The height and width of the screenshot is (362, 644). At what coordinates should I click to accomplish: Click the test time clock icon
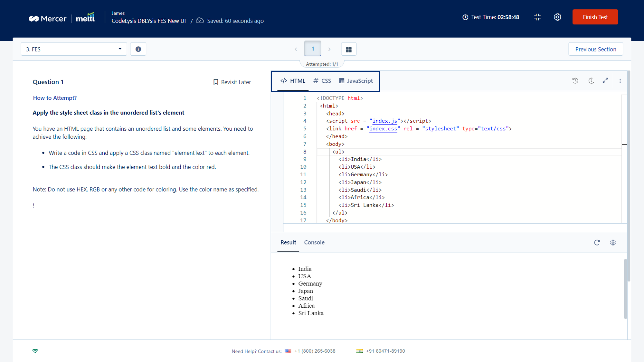click(x=465, y=17)
